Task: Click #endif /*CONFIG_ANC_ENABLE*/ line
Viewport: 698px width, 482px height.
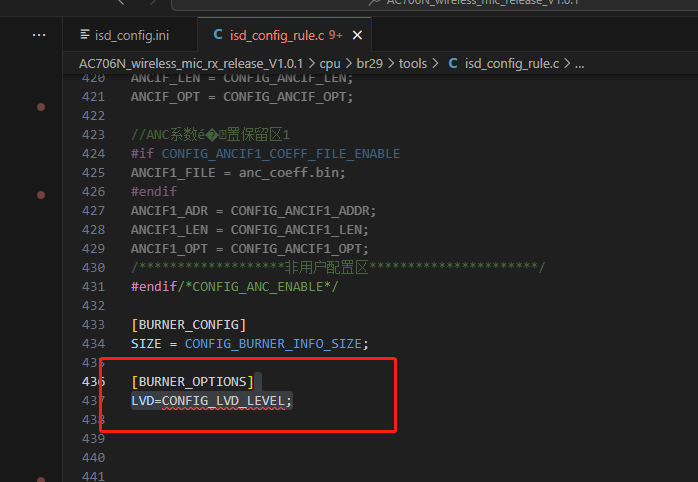Action: pos(235,286)
